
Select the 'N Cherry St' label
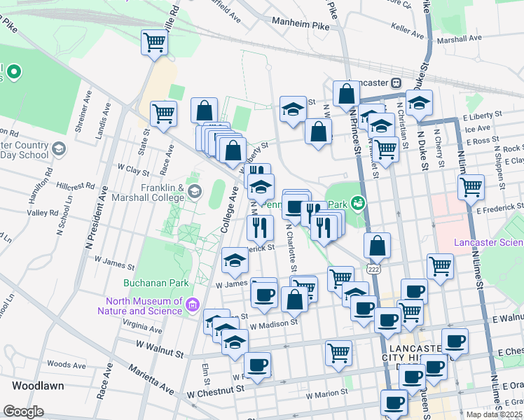pyautogui.click(x=439, y=148)
